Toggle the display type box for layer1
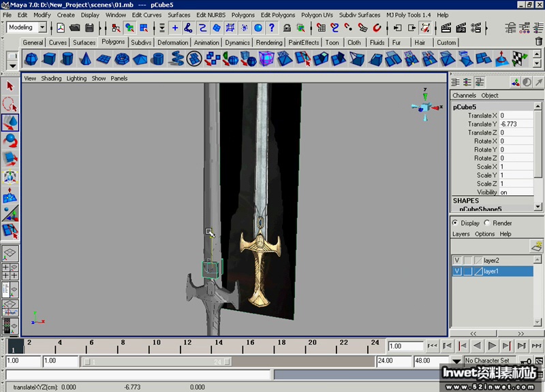This screenshot has width=545, height=392. coord(468,271)
